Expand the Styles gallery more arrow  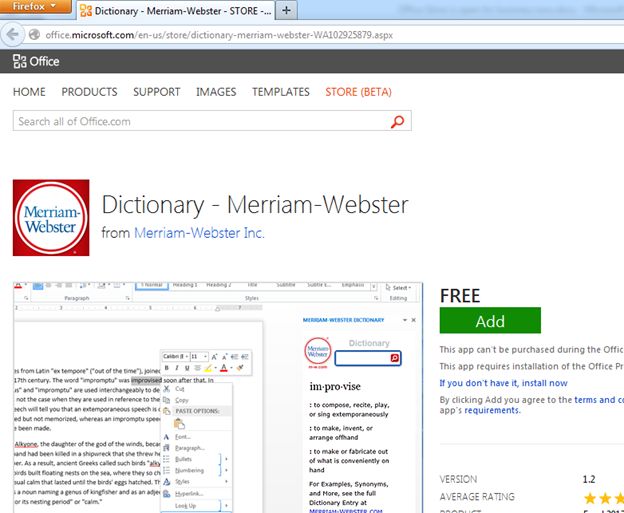(373, 287)
